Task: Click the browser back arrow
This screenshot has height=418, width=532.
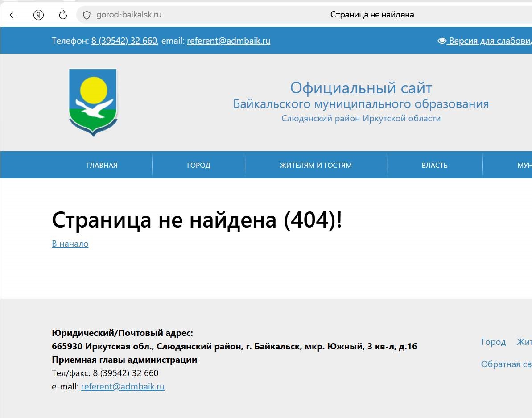Action: [13, 15]
